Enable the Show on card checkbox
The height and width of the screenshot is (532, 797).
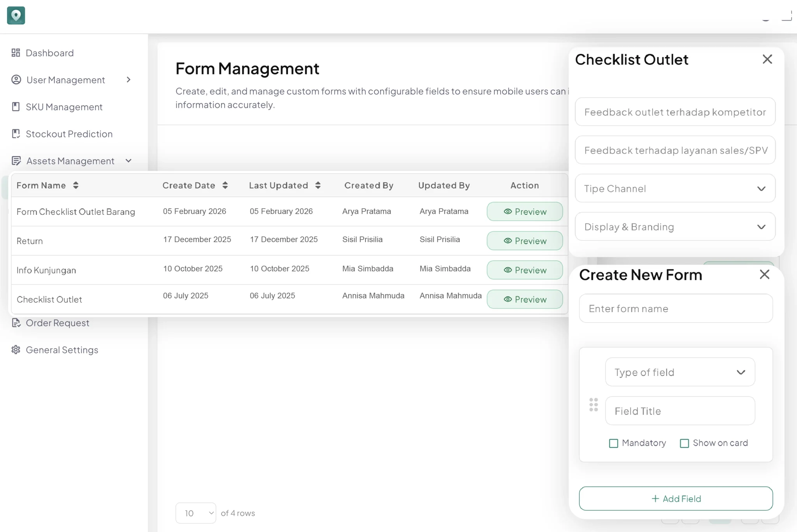[684, 443]
